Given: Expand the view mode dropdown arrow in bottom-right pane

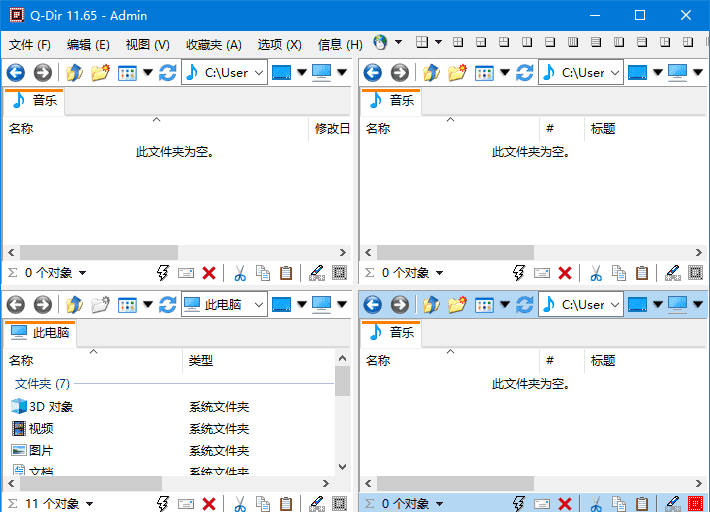Looking at the screenshot, I should coord(505,304).
